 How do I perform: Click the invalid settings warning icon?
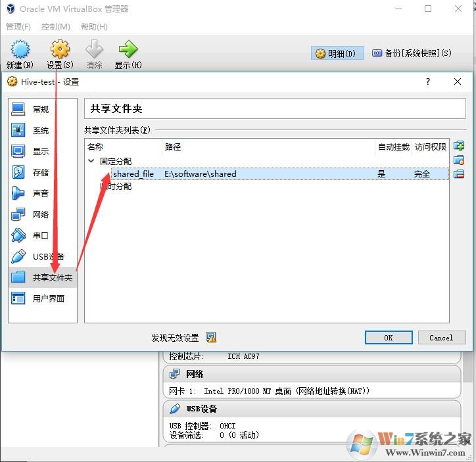[211, 337]
